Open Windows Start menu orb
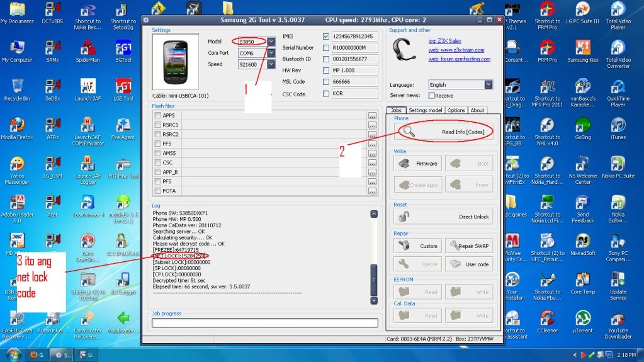 pos(13,354)
